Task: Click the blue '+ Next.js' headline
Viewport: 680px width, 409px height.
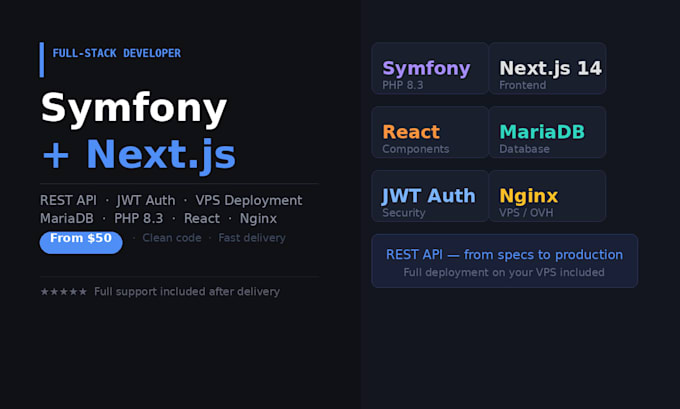Action: [139, 155]
